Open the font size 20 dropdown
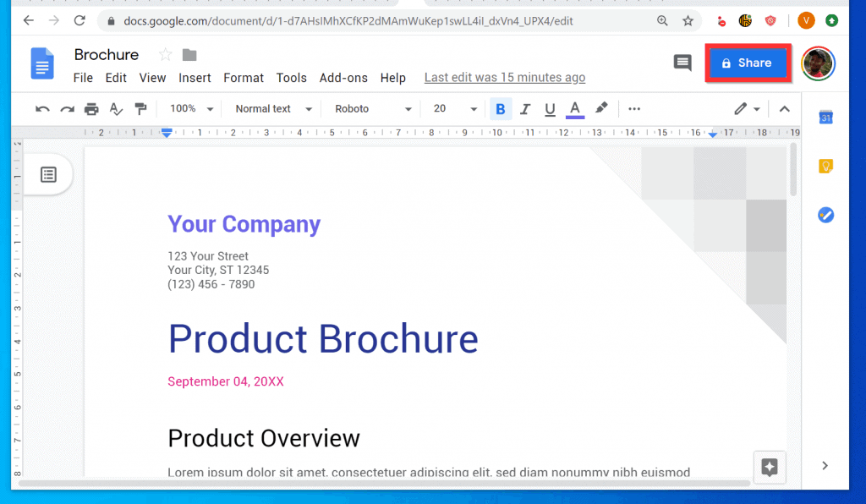This screenshot has height=504, width=866. pos(454,109)
